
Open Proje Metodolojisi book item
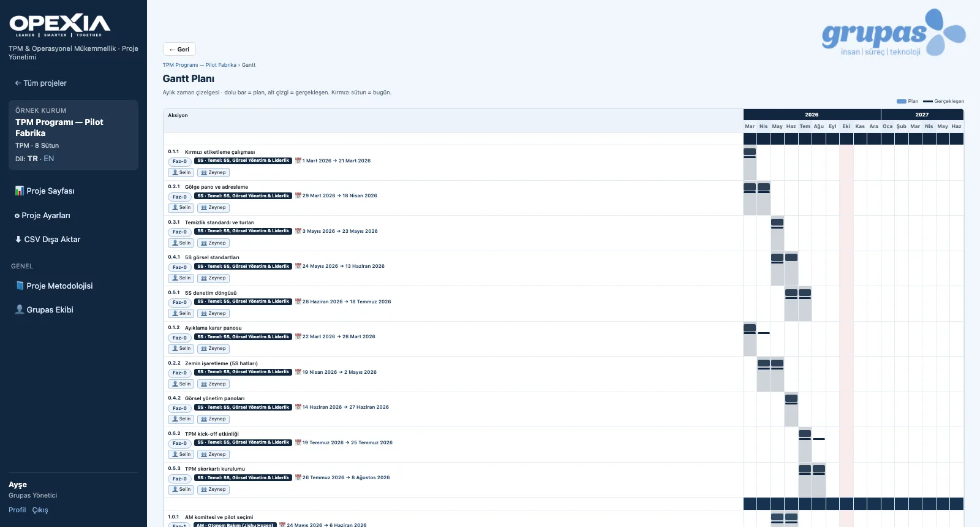54,286
